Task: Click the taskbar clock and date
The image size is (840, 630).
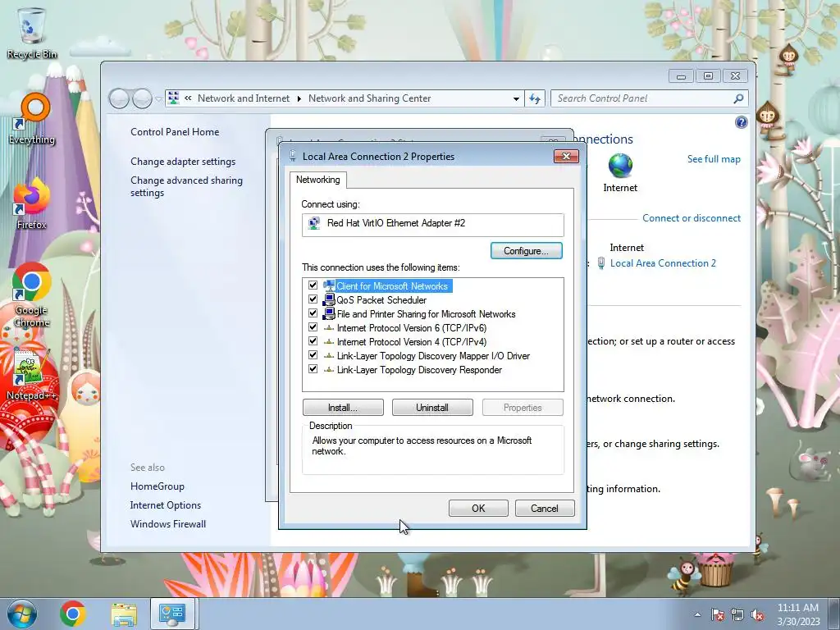Action: click(x=798, y=614)
